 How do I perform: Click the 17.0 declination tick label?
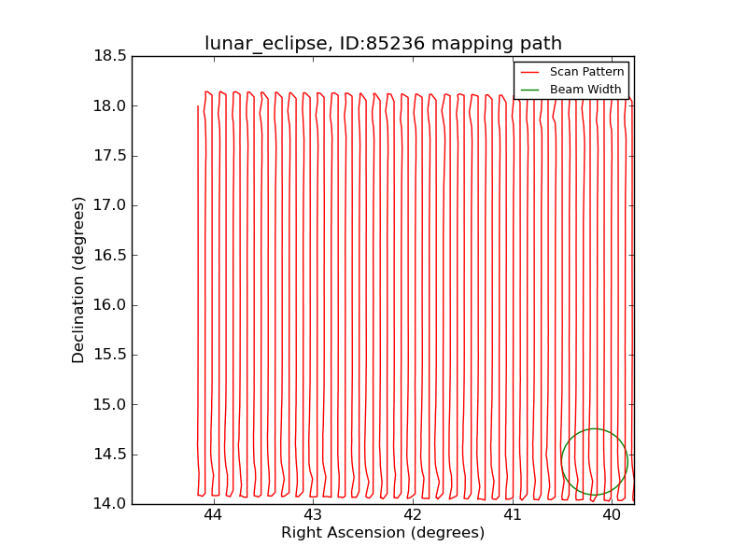coord(110,205)
